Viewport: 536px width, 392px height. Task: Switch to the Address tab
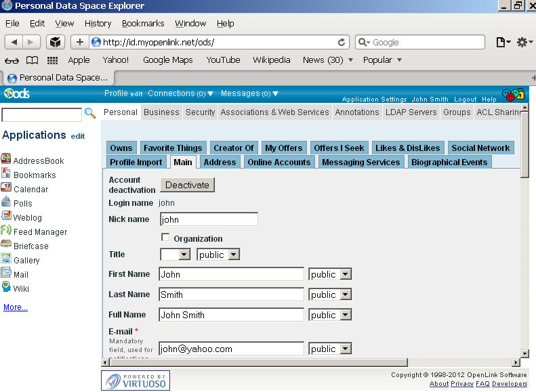pos(220,162)
